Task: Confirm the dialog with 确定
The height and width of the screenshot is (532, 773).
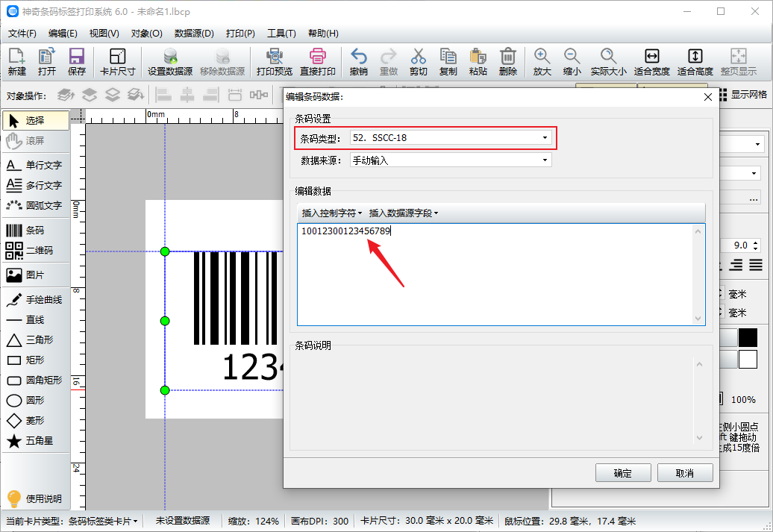Action: click(622, 473)
